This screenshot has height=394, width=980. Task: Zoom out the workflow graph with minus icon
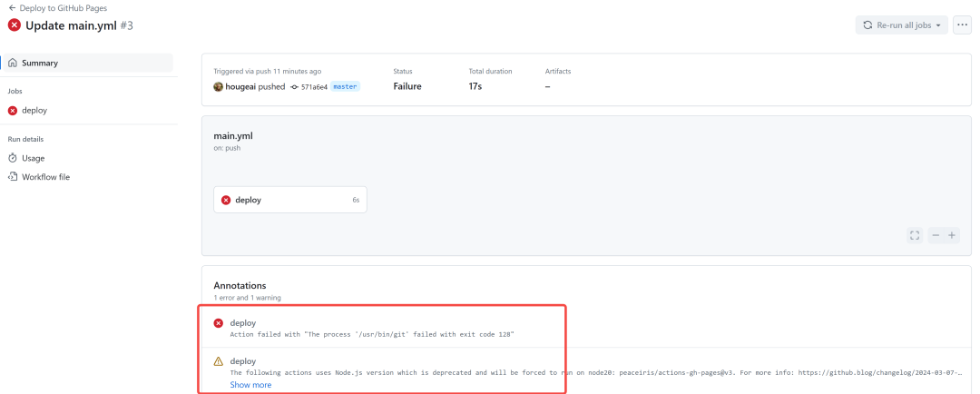click(936, 235)
